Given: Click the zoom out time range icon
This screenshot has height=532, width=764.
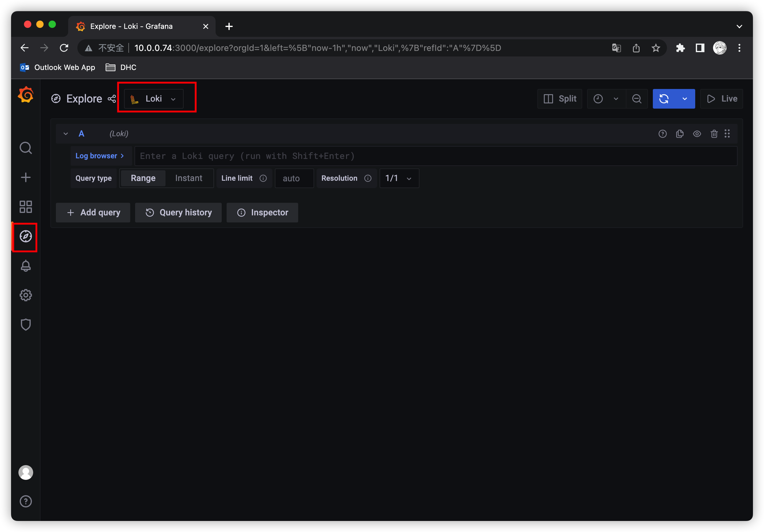Looking at the screenshot, I should (637, 99).
